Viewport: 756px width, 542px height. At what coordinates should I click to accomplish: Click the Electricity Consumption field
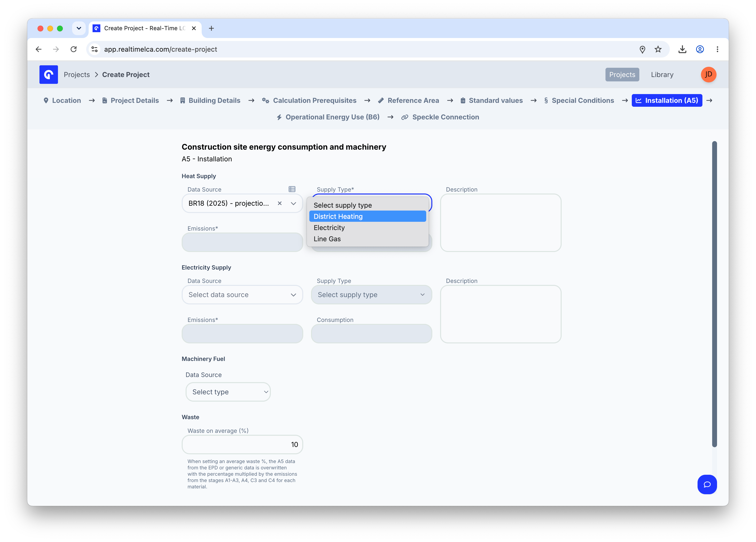coord(371,334)
